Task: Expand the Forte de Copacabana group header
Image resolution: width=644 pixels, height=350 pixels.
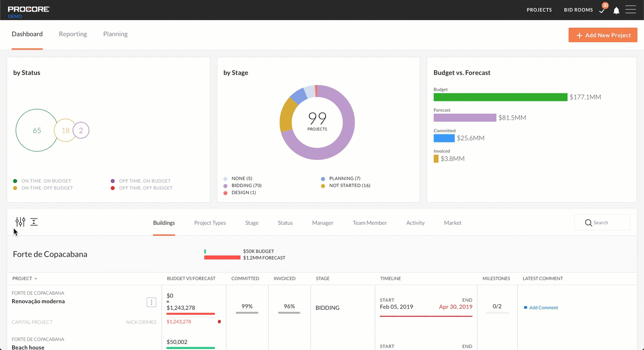Action: tap(50, 254)
